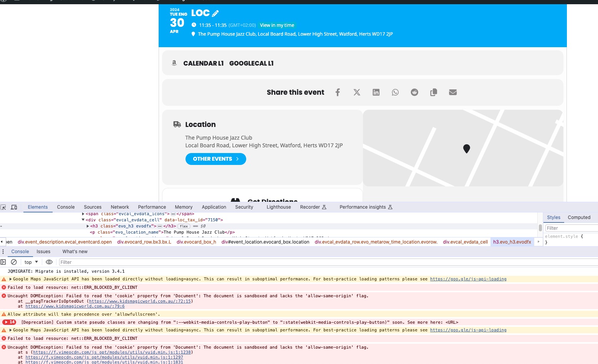598x364 pixels.
Task: Share event on X (Twitter) icon
Action: click(x=357, y=92)
